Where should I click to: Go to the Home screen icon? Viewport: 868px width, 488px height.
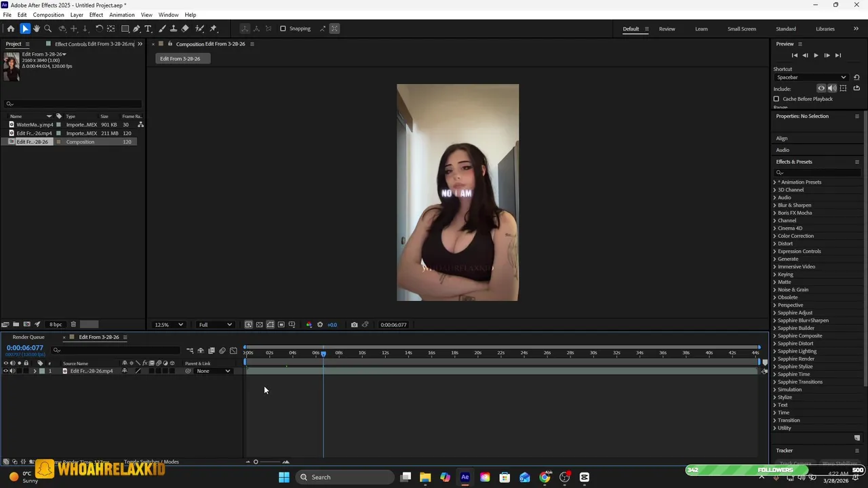coord(10,28)
